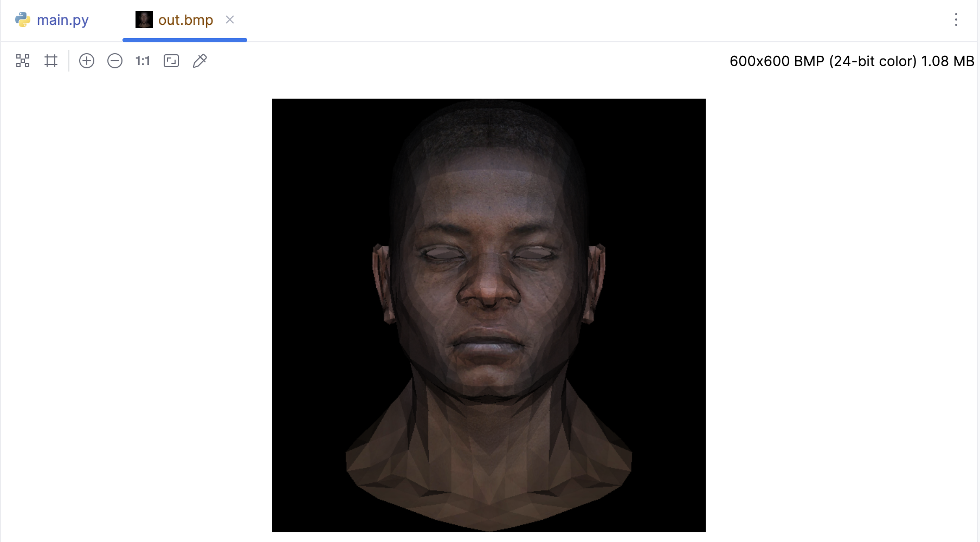Click the 600x600 BMP info text

coord(851,61)
